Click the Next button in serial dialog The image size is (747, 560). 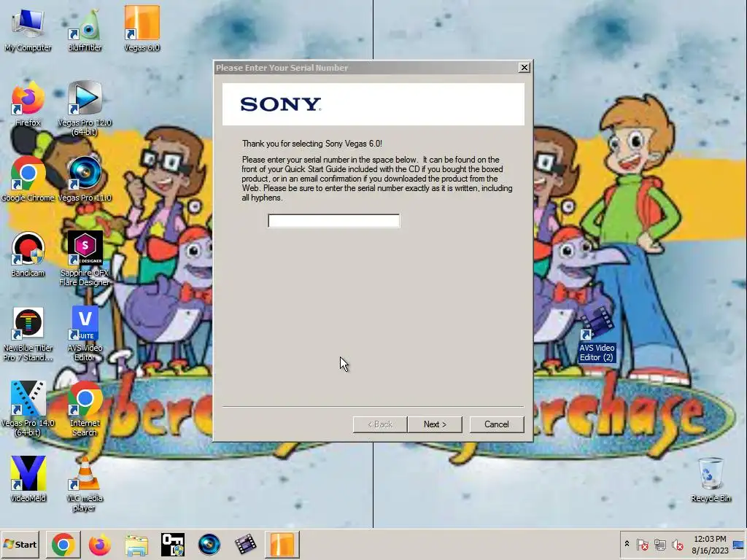click(x=435, y=424)
